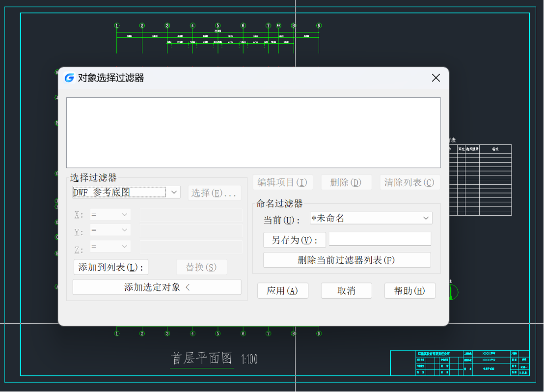Click the 删除 button below filter list
Viewport: 544px width, 392px height.
346,182
